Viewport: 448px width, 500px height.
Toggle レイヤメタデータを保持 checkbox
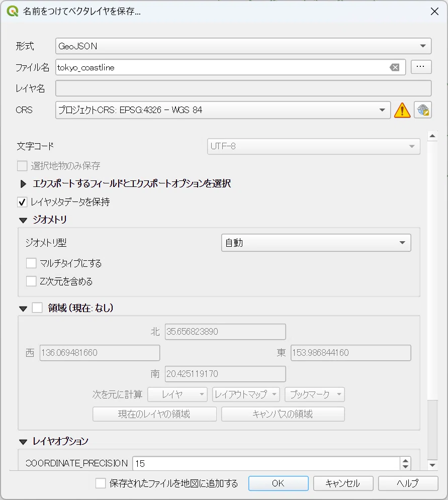pos(22,202)
